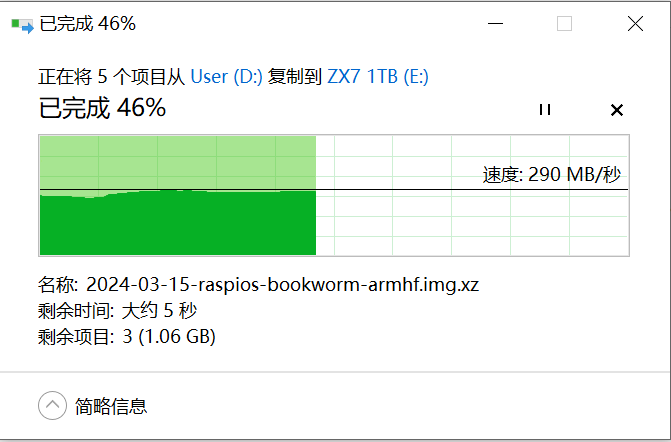Click the light green completed progress region
The height and width of the screenshot is (442, 671).
[178, 163]
